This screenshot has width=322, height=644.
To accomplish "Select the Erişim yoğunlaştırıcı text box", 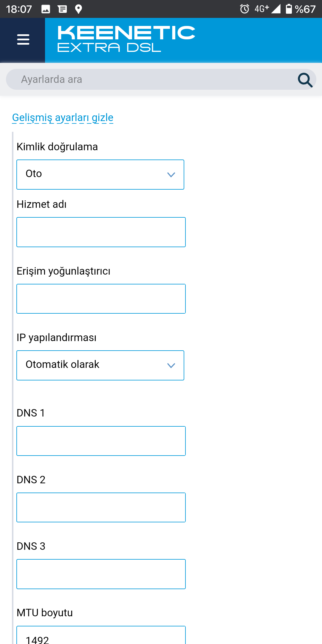I will (x=101, y=299).
